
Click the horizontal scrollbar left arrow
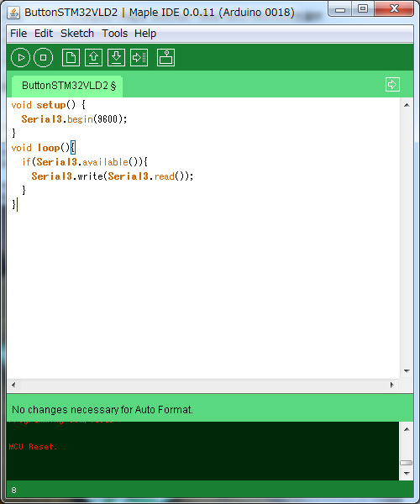[x=13, y=385]
